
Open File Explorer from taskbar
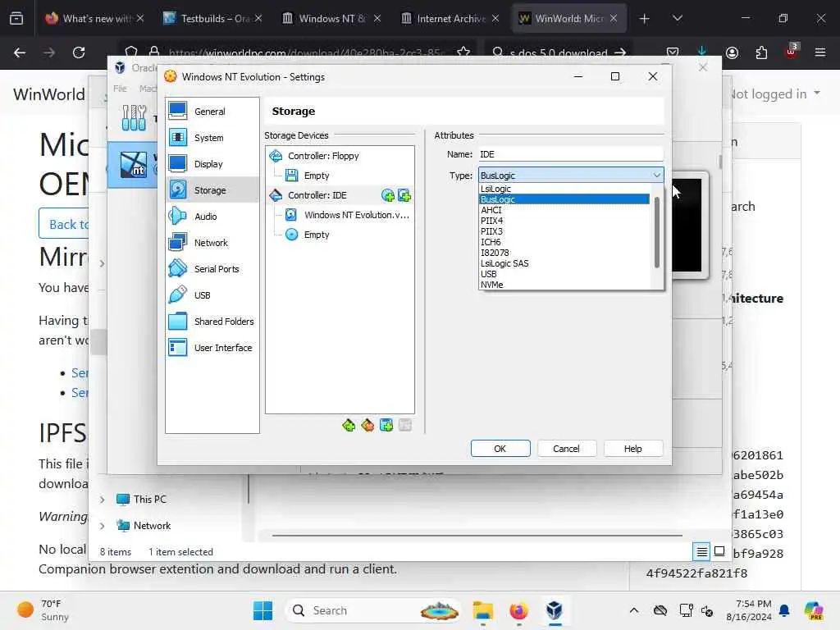[x=482, y=610]
